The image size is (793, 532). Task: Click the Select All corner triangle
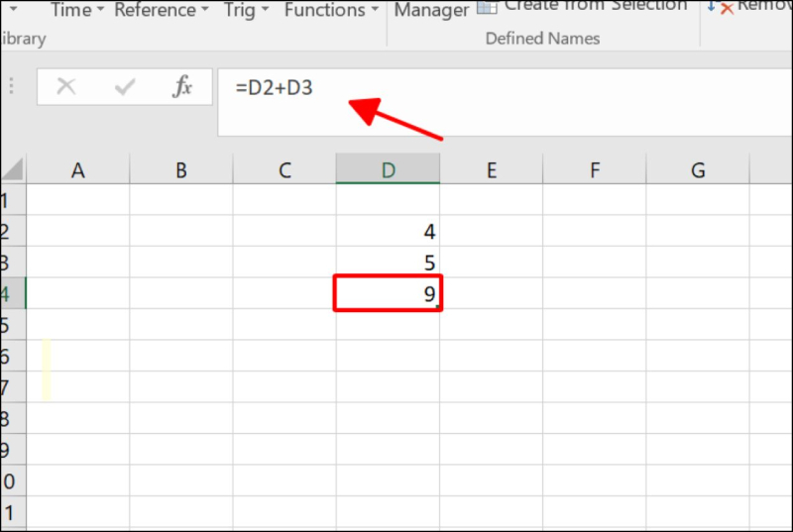[x=13, y=169]
